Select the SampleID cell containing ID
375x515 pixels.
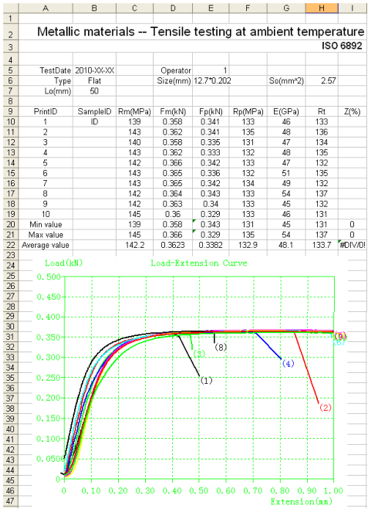click(x=94, y=122)
